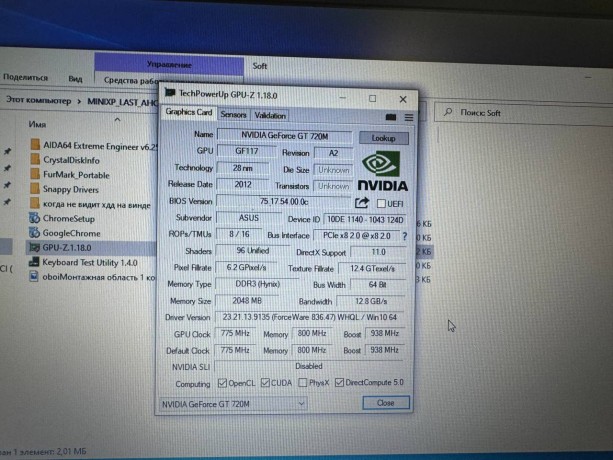The width and height of the screenshot is (613, 460).
Task: Click the Pixel Fillrate value 6.2 GPixel/s
Action: (246, 267)
